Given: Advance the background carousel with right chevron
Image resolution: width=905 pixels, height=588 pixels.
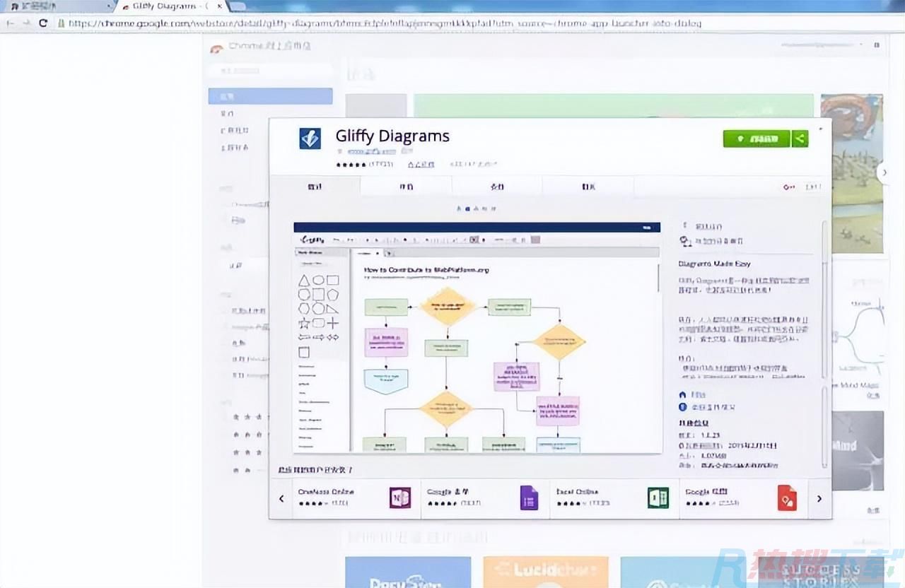Looking at the screenshot, I should [883, 172].
